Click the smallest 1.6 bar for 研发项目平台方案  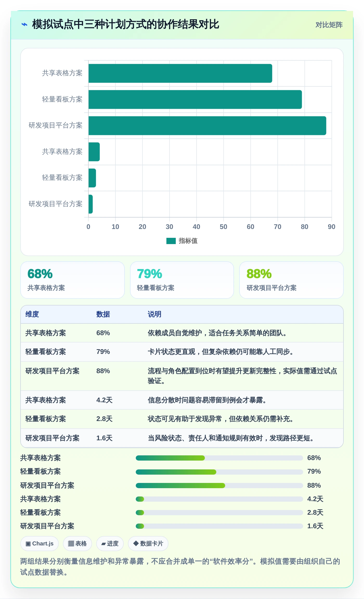[90, 204]
